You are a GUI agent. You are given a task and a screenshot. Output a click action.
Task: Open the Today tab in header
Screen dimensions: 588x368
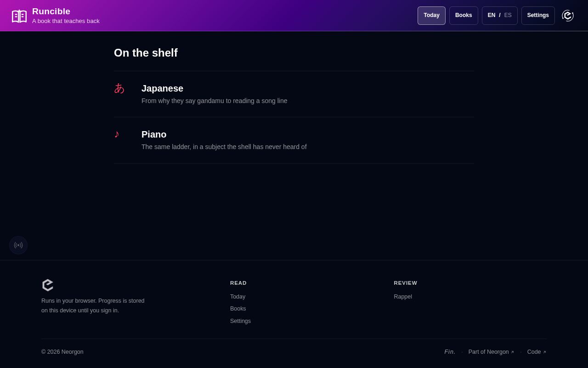pos(431,16)
